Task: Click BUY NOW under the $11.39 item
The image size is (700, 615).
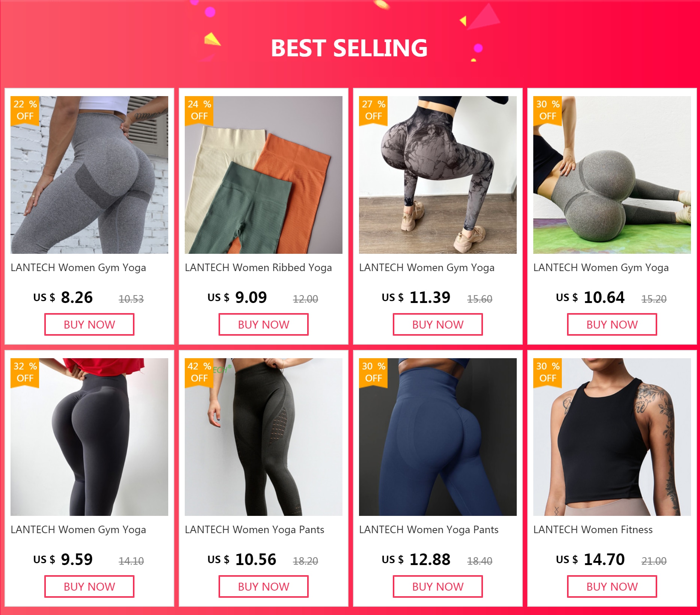Action: (x=438, y=324)
